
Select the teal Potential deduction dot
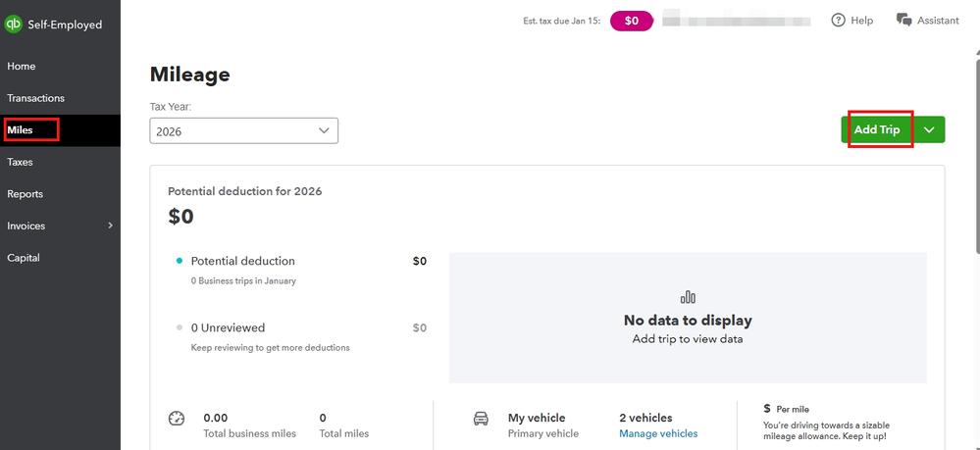click(179, 261)
